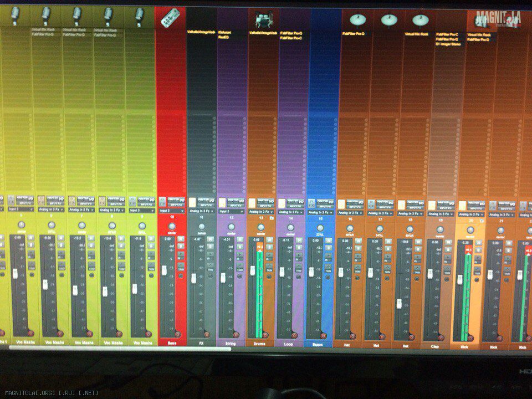The height and width of the screenshot is (399, 532).
Task: Click the cymbal icon on channel 16 Hat
Action: (x=357, y=20)
